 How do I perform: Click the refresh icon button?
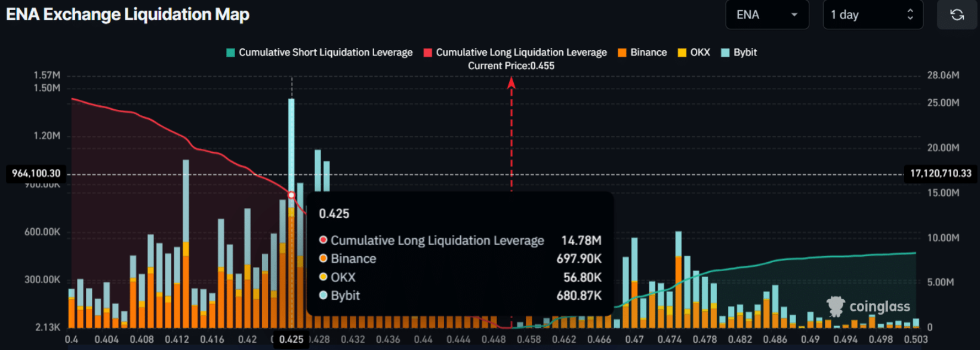[957, 15]
